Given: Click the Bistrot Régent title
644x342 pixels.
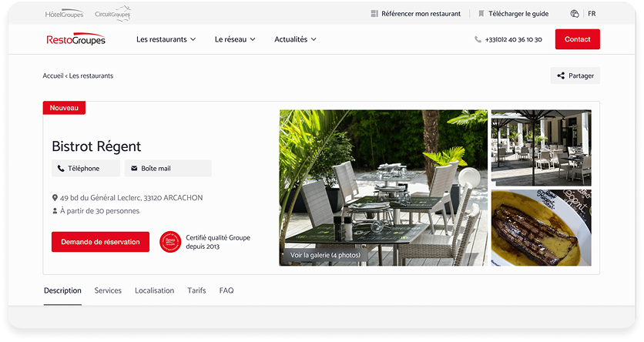Looking at the screenshot, I should pyautogui.click(x=96, y=146).
